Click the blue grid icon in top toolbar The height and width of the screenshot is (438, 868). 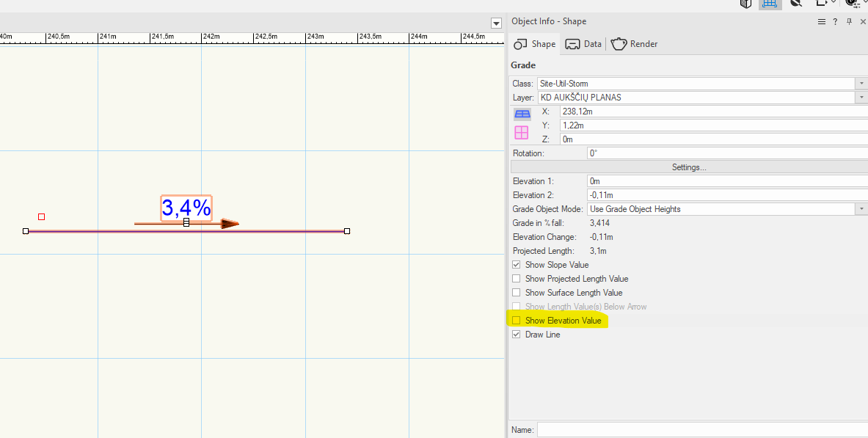[x=770, y=4]
